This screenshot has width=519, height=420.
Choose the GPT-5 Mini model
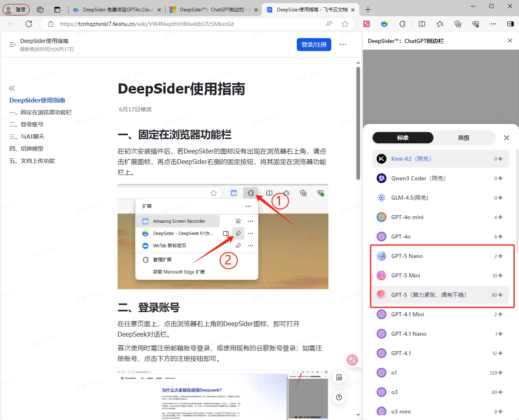441,275
